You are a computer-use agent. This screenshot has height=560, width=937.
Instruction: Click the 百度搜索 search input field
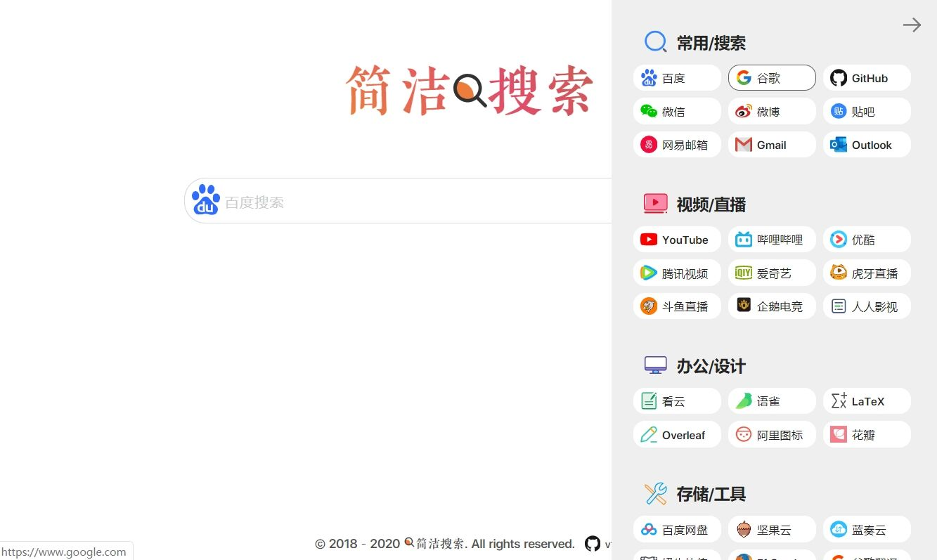pos(394,200)
